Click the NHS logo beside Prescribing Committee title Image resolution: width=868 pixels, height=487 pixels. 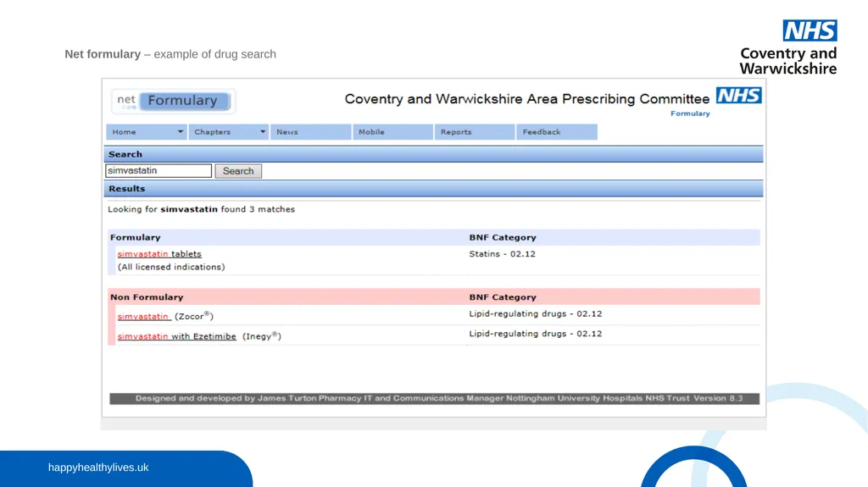tap(738, 95)
